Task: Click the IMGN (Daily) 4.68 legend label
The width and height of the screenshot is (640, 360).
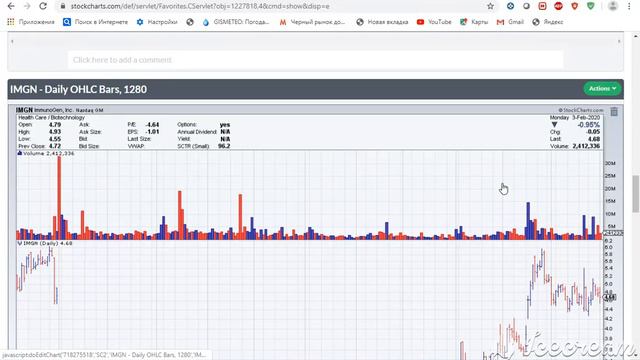Action: (x=45, y=243)
